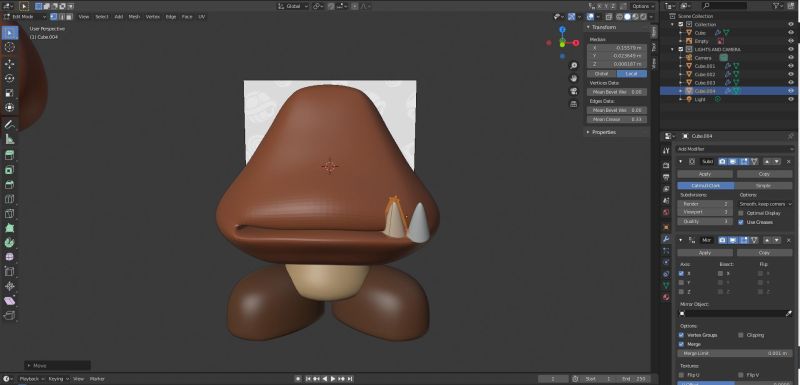The width and height of the screenshot is (800, 385).
Task: Activate the Loop Cut tool
Action: 9,199
